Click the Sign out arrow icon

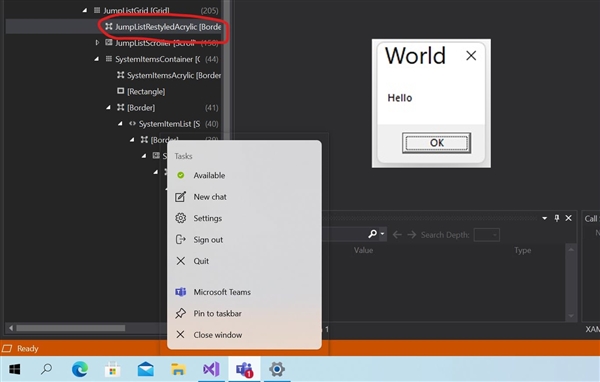[181, 240]
